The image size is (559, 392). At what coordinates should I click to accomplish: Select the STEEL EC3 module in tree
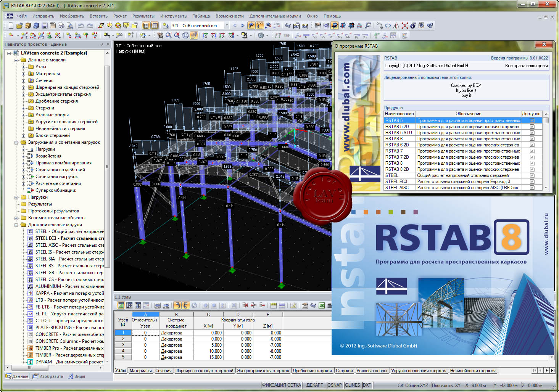coord(69,238)
